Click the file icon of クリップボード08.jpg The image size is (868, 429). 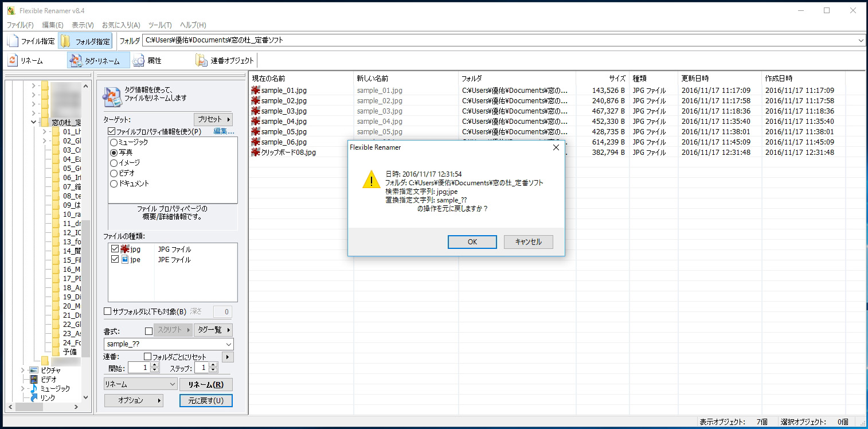point(256,153)
